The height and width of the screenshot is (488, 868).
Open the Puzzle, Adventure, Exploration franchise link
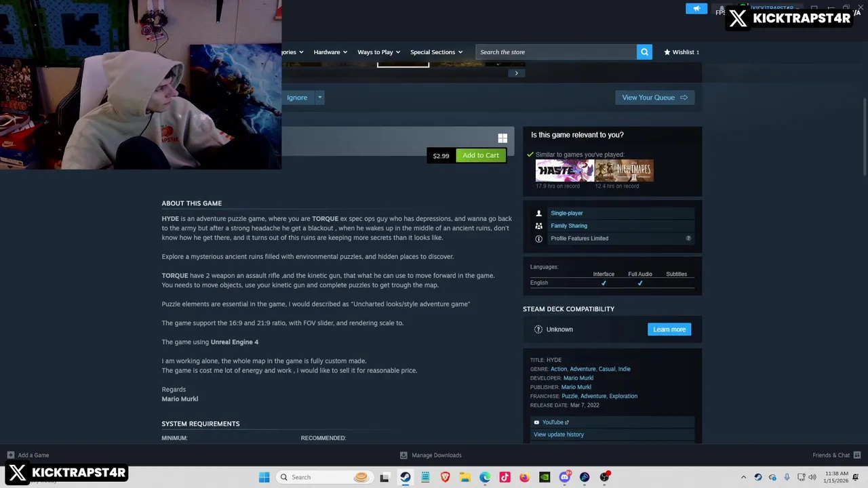(599, 396)
